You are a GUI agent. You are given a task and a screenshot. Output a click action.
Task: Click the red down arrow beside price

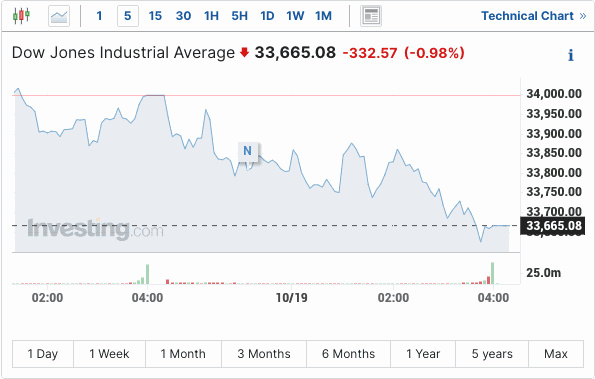coord(245,52)
